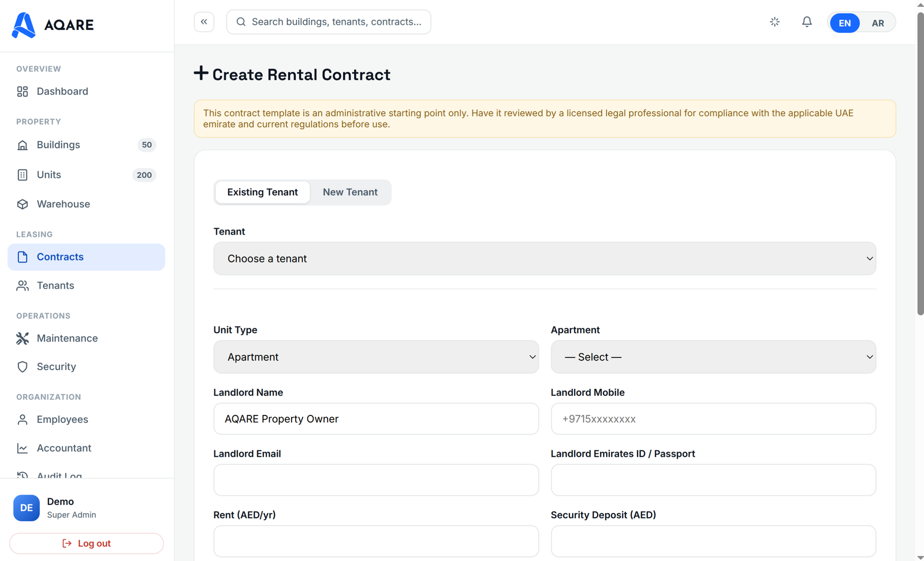Open notifications bell icon
Image resolution: width=924 pixels, height=561 pixels.
pyautogui.click(x=807, y=22)
